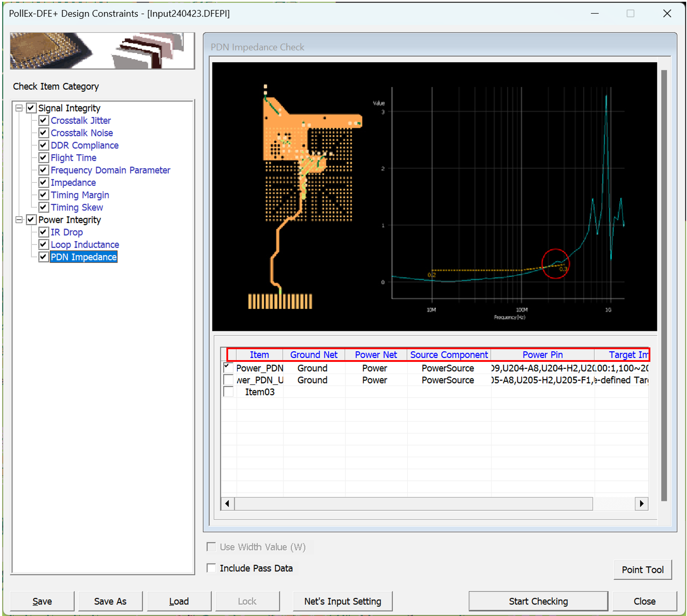687x616 pixels.
Task: Click the Start Checking button
Action: [x=538, y=601]
